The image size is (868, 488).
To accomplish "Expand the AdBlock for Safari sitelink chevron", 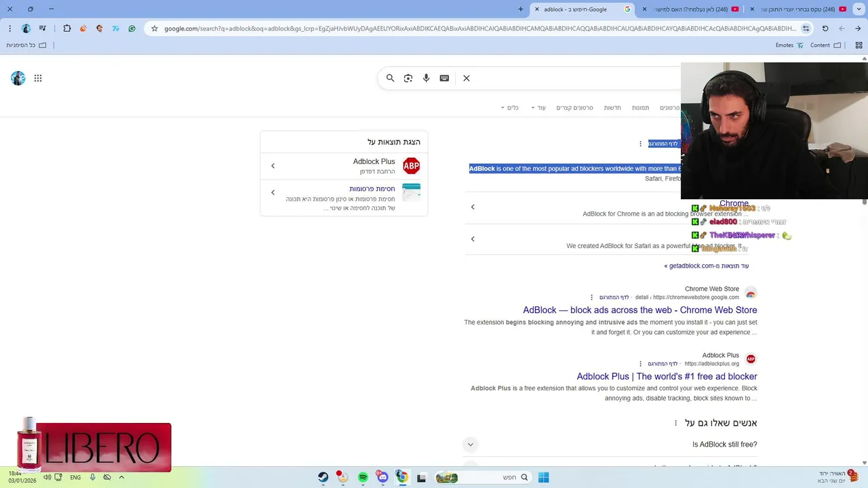I will pyautogui.click(x=473, y=239).
